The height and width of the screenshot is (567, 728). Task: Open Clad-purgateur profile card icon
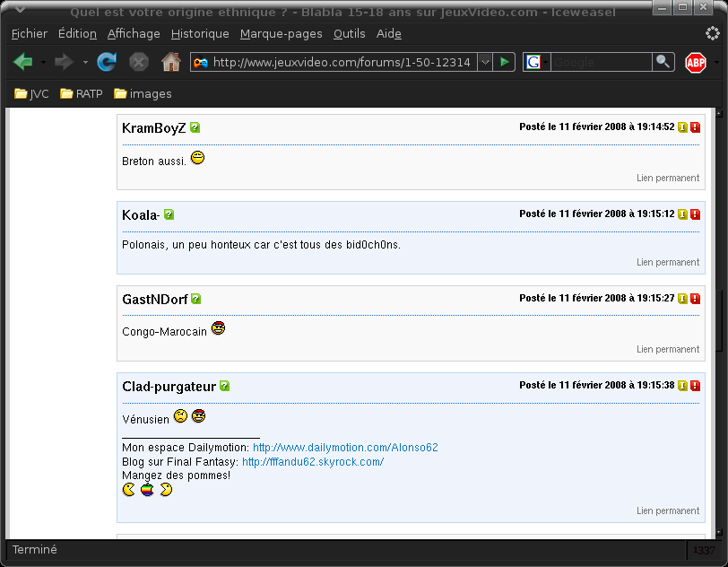pos(225,386)
